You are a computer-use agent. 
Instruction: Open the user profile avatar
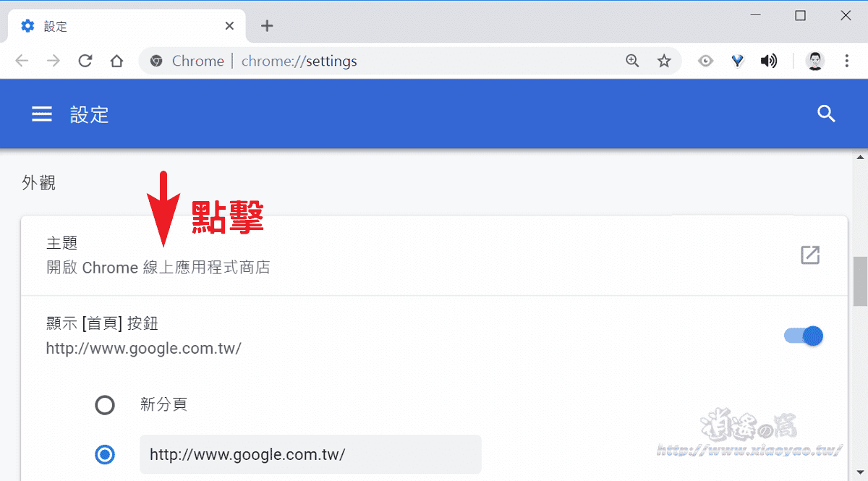(815, 61)
